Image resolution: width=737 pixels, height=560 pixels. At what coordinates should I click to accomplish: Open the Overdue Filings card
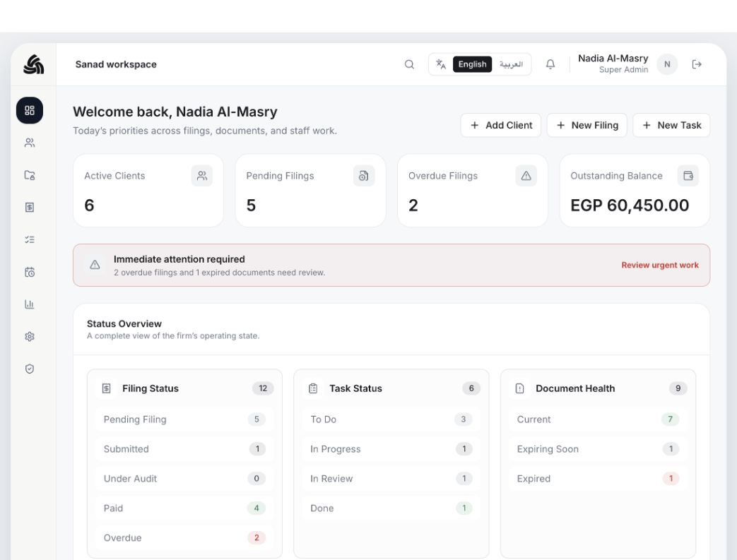pos(473,191)
